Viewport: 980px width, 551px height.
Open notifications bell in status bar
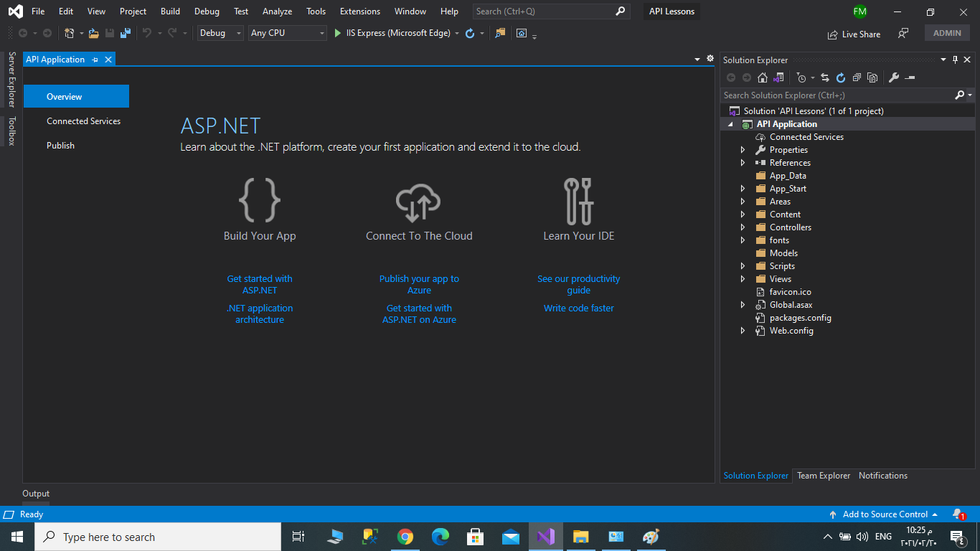click(958, 514)
